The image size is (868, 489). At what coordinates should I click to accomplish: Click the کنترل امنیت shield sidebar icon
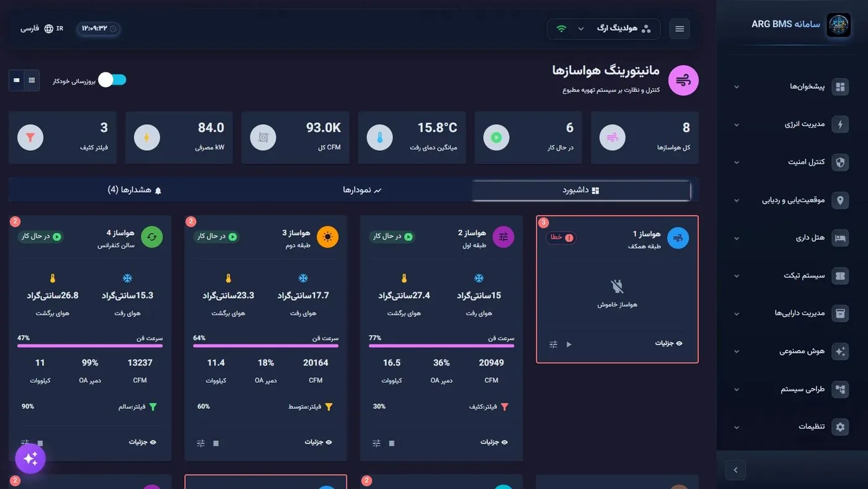840,163
